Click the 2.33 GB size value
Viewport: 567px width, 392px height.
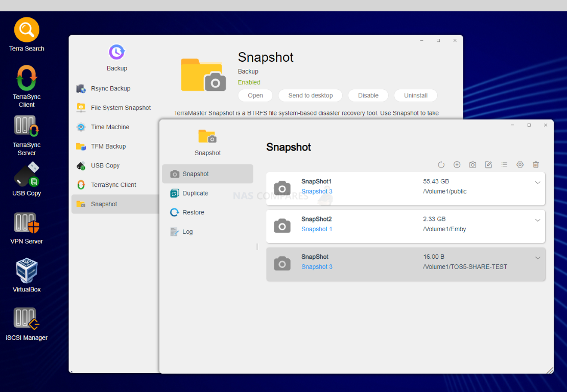[x=434, y=219]
